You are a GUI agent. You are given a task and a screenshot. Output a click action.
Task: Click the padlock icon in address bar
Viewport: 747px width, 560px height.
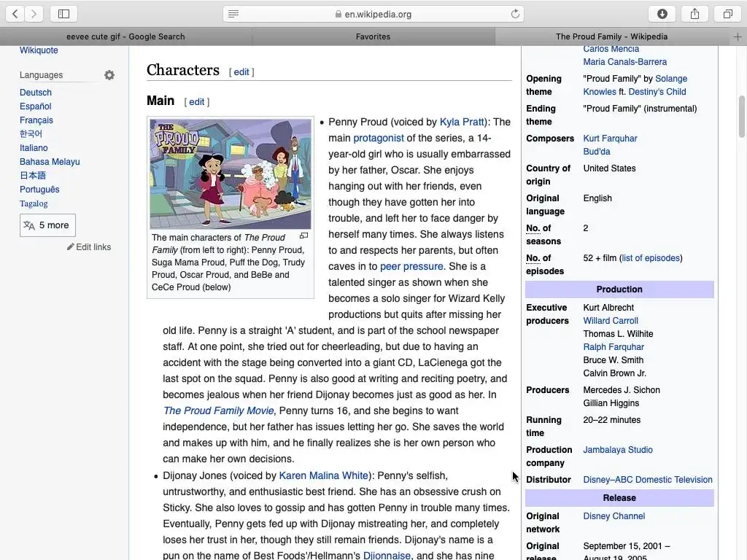[338, 15]
